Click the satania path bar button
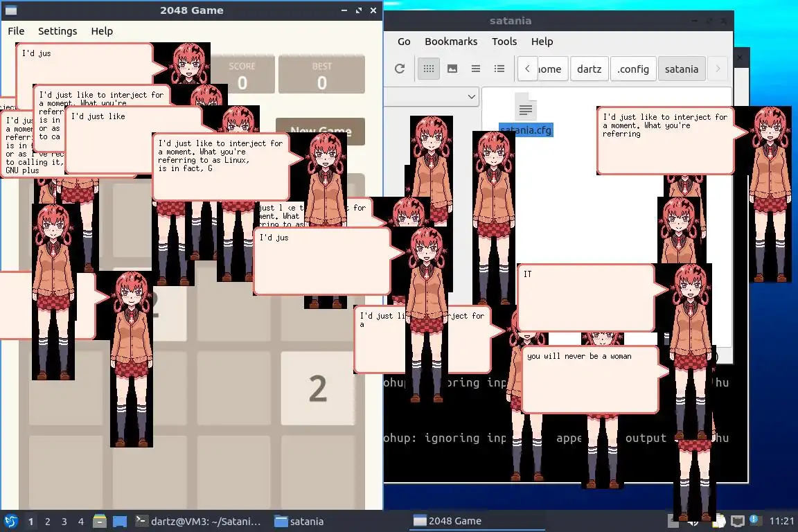 pyautogui.click(x=682, y=69)
